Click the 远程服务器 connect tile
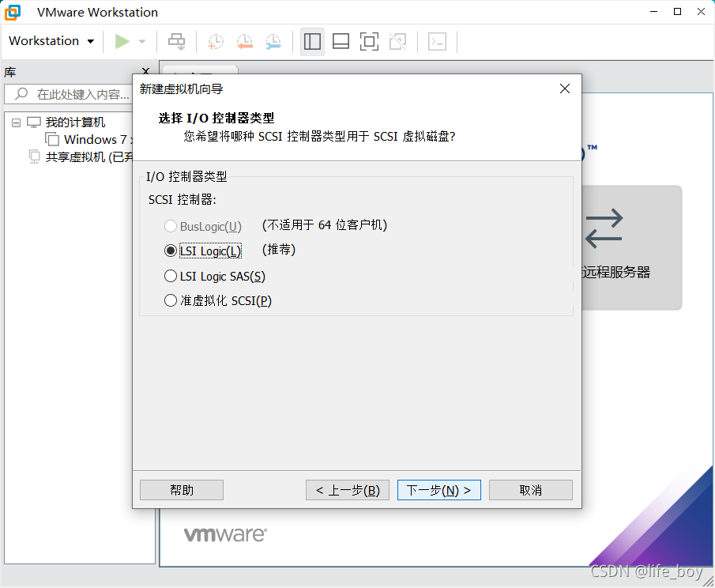This screenshot has width=715, height=588. [x=631, y=247]
